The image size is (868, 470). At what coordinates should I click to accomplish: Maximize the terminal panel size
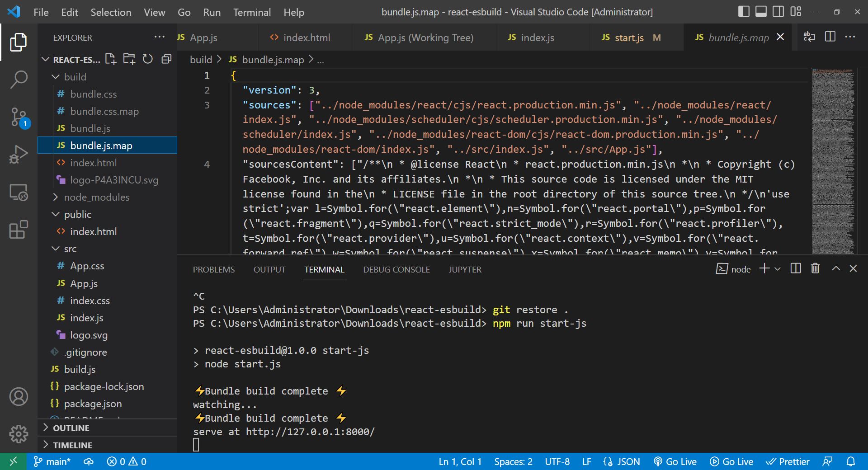pyautogui.click(x=836, y=269)
